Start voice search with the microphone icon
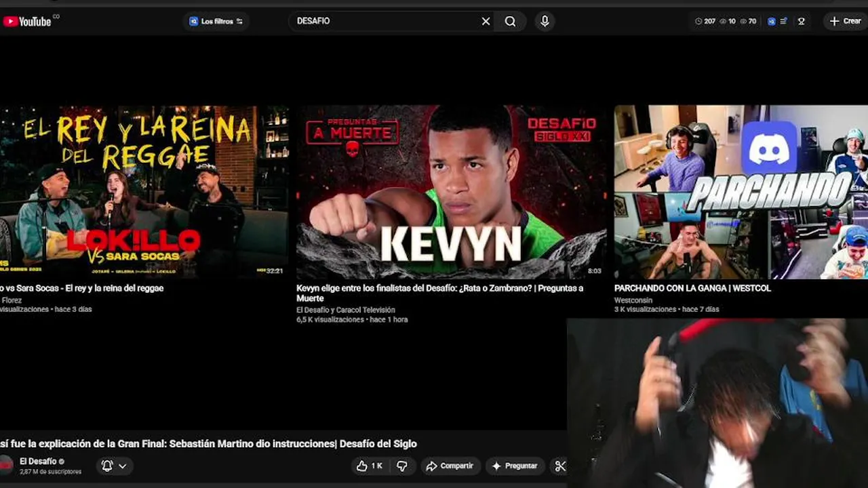The width and height of the screenshot is (868, 488). click(x=545, y=21)
